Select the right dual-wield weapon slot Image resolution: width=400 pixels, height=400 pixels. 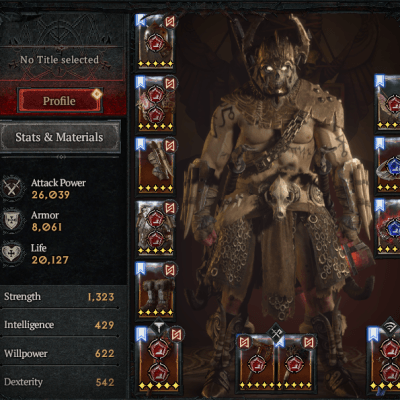[297, 362]
